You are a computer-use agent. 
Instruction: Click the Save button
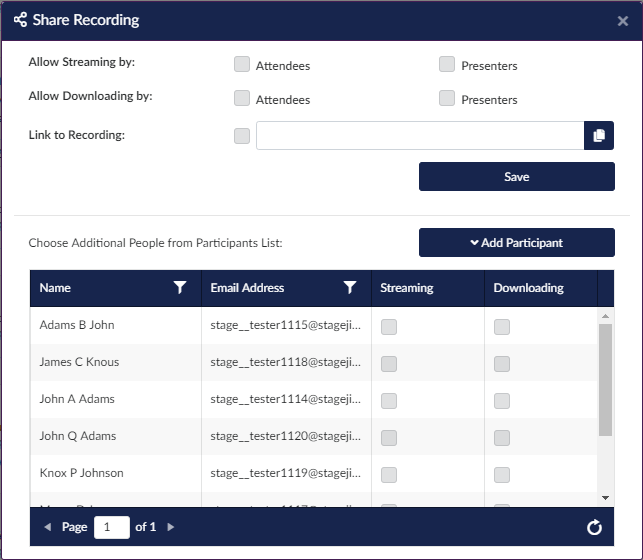click(x=516, y=177)
